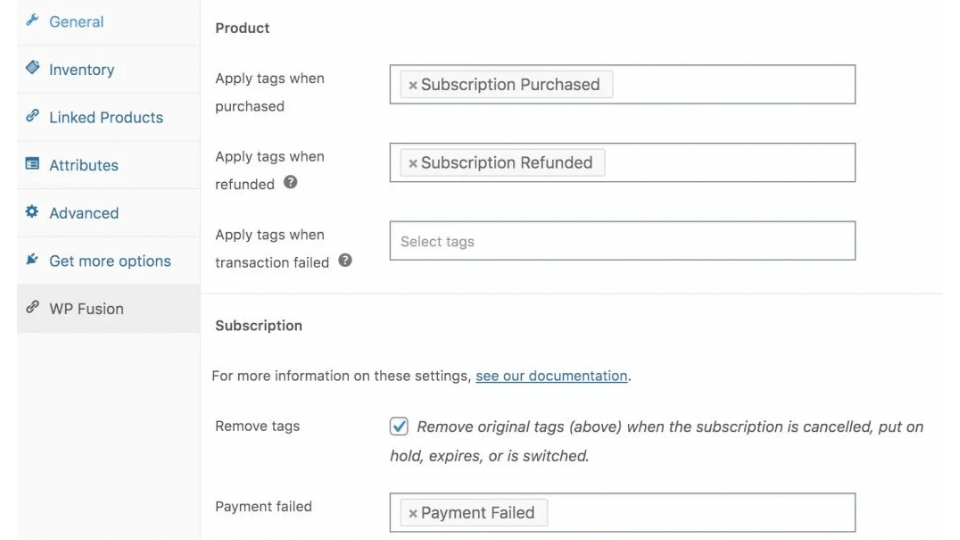
Task: Click the Get more options plug icon
Action: pyautogui.click(x=32, y=260)
